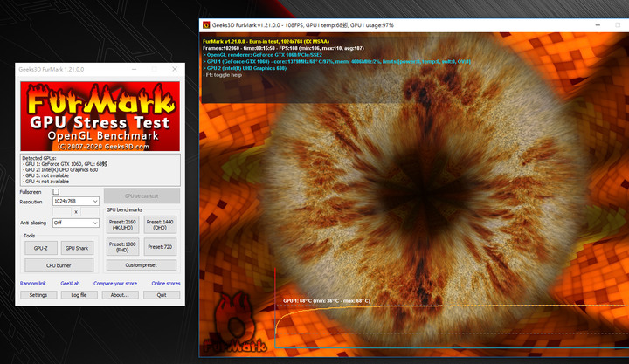Launch the GPU Shark tool
The width and height of the screenshot is (629, 364).
point(77,248)
